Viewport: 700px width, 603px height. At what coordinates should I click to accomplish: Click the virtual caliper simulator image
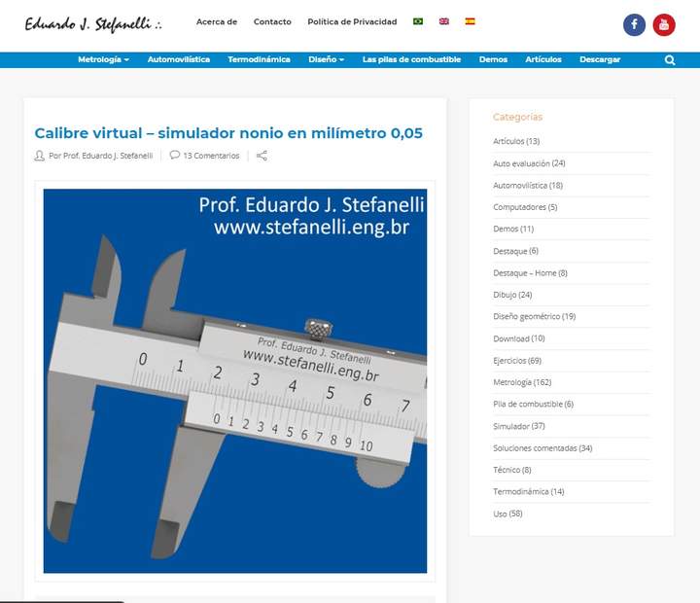[x=235, y=380]
